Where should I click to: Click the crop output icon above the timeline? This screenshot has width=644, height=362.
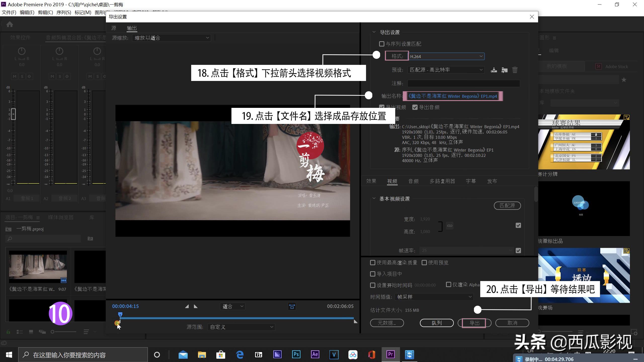[x=292, y=306]
